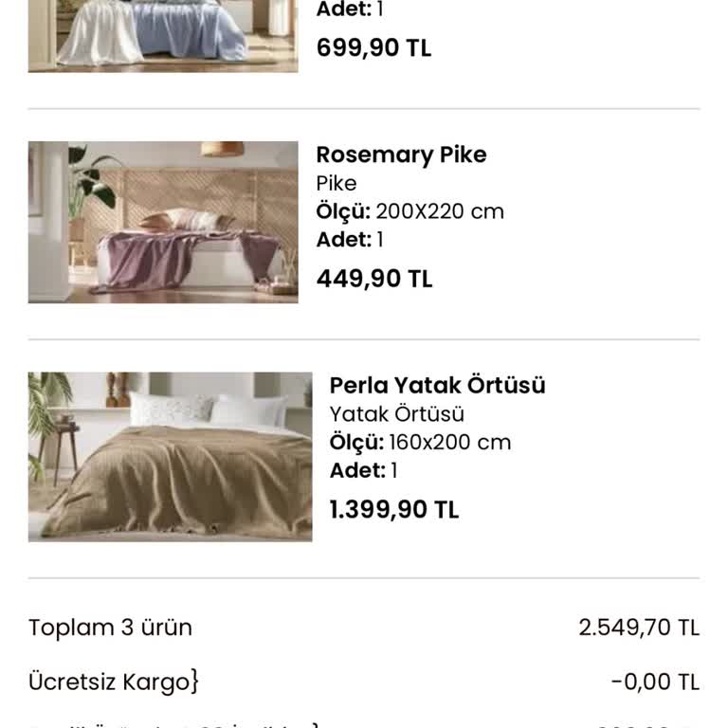Click the Ölçü label in Rosemary Pike
The height and width of the screenshot is (728, 728).
coord(342,211)
